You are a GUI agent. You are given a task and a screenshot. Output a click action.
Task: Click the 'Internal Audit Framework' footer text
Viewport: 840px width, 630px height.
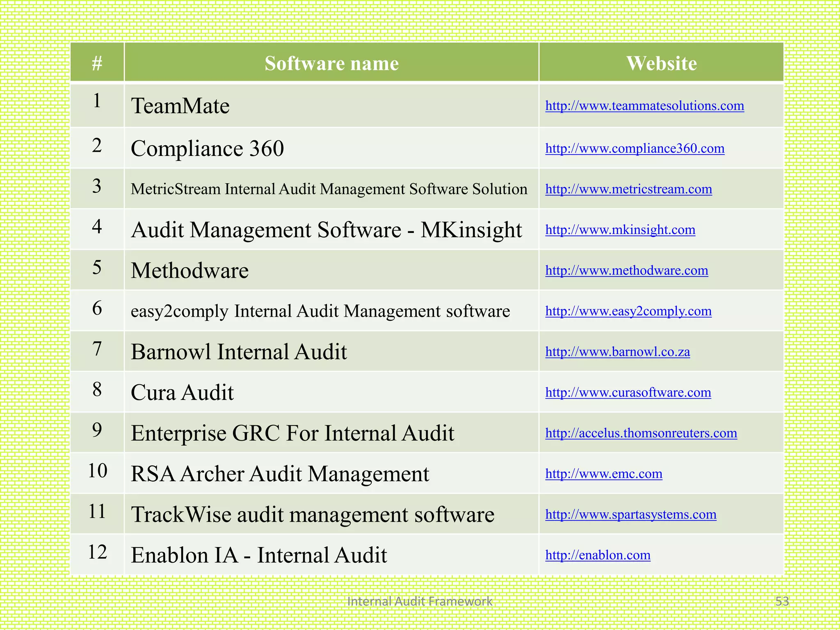coord(420,601)
